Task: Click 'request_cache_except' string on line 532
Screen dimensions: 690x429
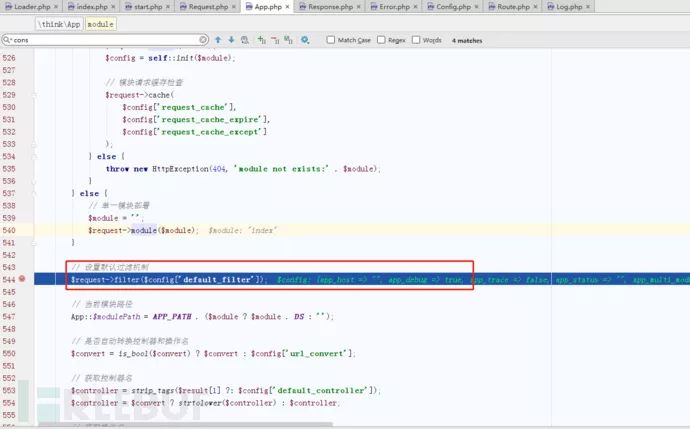Action: (x=210, y=132)
